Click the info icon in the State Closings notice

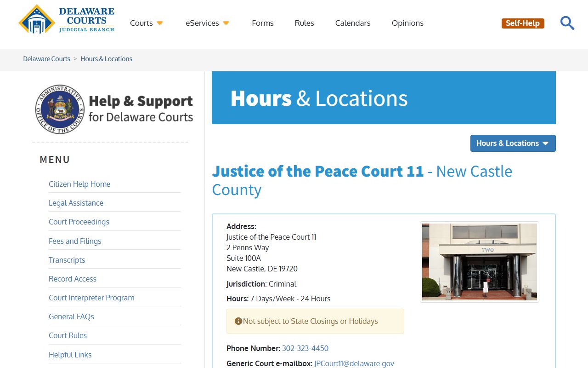238,321
